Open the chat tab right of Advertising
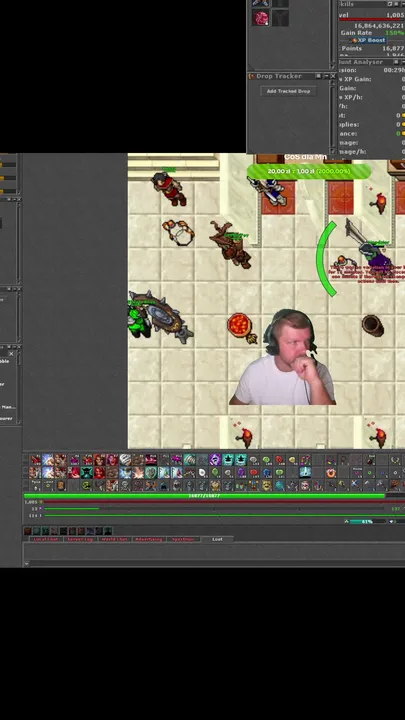The height and width of the screenshot is (720, 405). coord(182,539)
